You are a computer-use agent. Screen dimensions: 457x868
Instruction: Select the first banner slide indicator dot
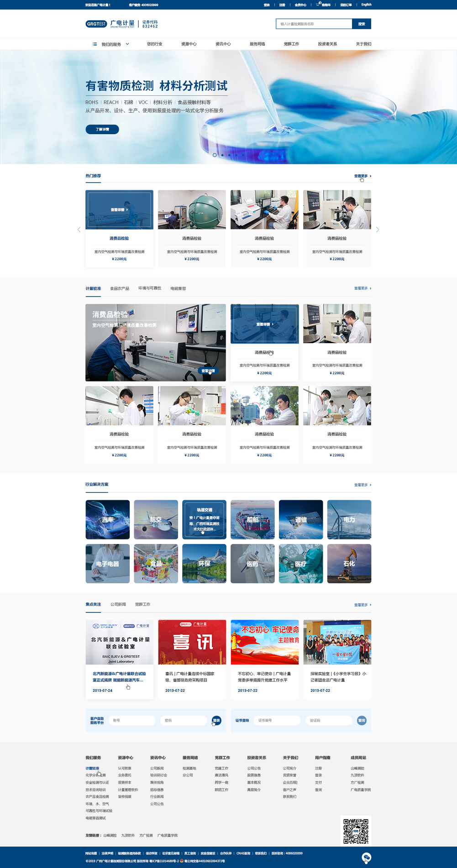click(215, 155)
